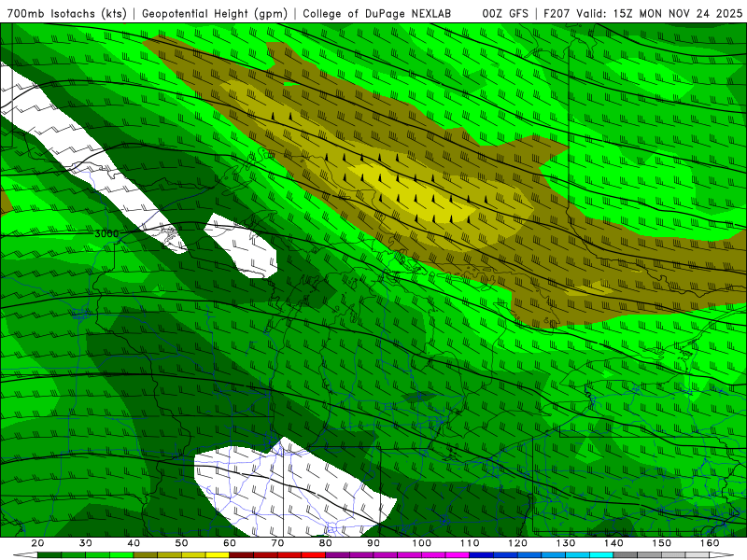The height and width of the screenshot is (560, 747).
Task: Click the legend value 90
Action: coord(373,543)
